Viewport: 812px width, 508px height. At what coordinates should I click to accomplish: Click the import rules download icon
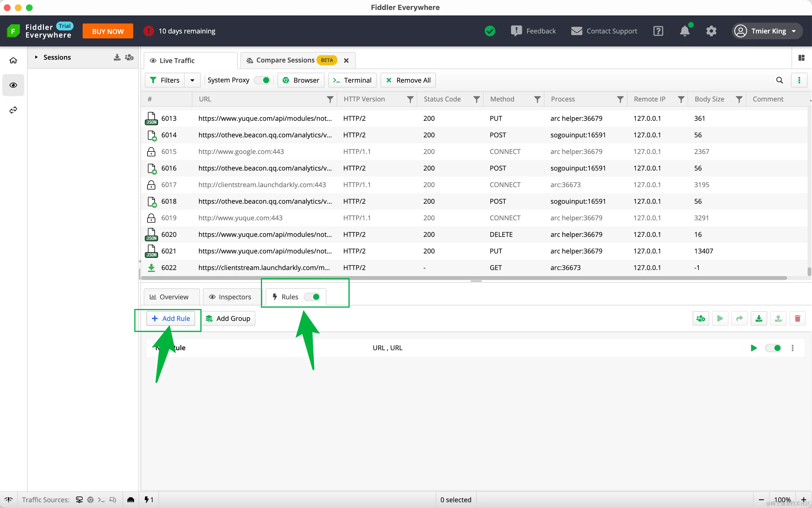(759, 318)
